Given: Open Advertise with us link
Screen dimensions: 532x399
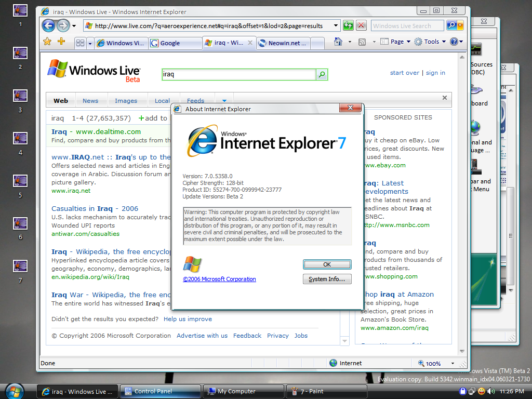Looking at the screenshot, I should (x=202, y=336).
